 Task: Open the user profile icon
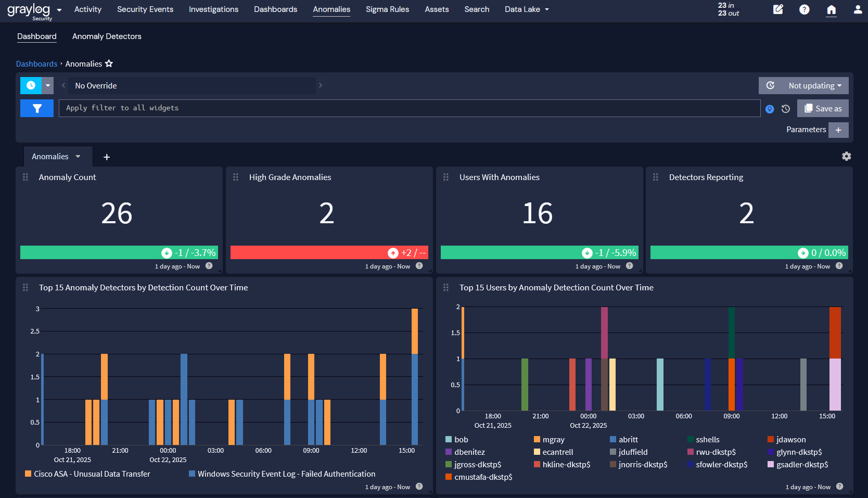(858, 9)
